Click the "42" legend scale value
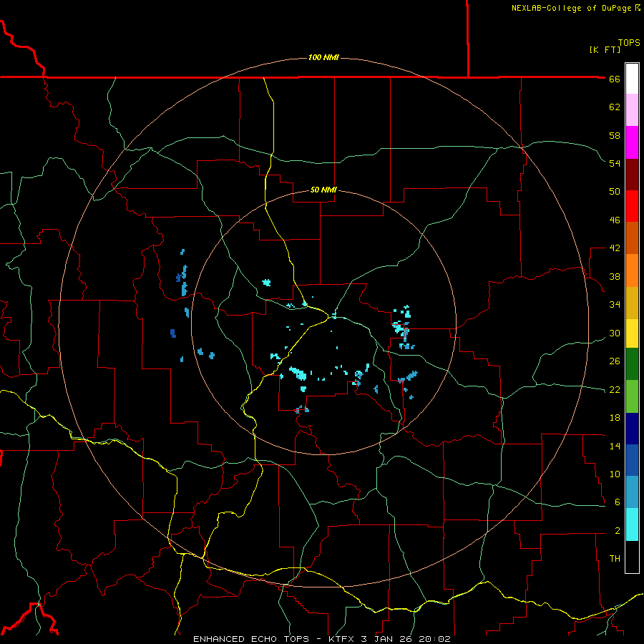Viewport: 644px width, 644px height. tap(615, 248)
